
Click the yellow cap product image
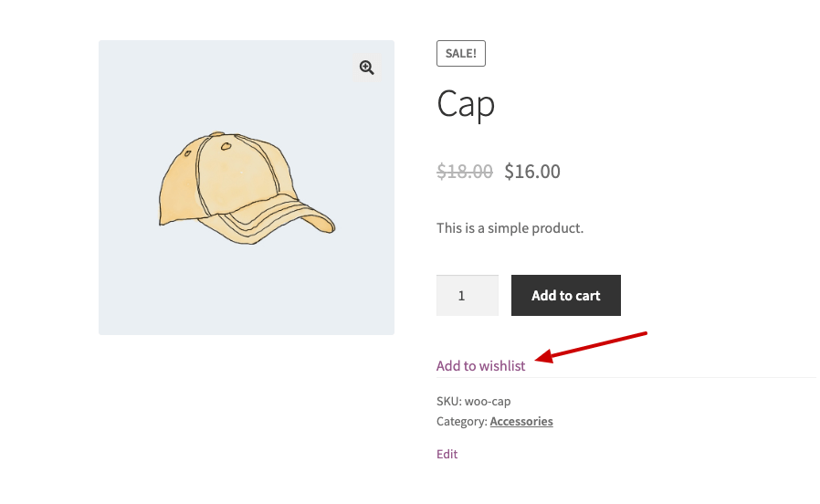tap(247, 188)
